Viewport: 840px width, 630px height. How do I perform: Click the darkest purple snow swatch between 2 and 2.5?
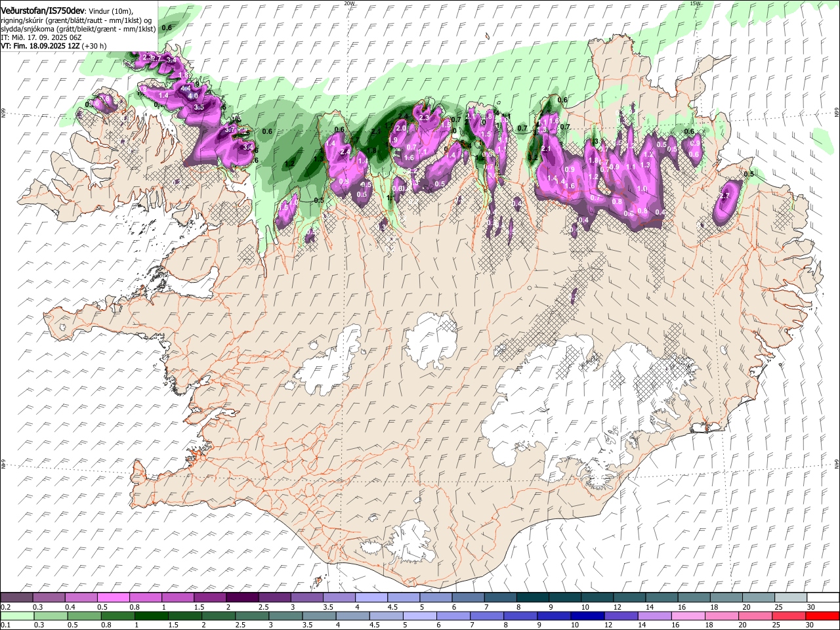coord(241,598)
